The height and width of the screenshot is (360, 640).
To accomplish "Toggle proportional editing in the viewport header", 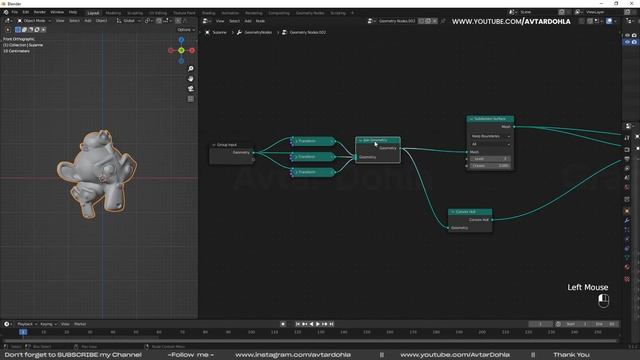I will click(x=178, y=20).
